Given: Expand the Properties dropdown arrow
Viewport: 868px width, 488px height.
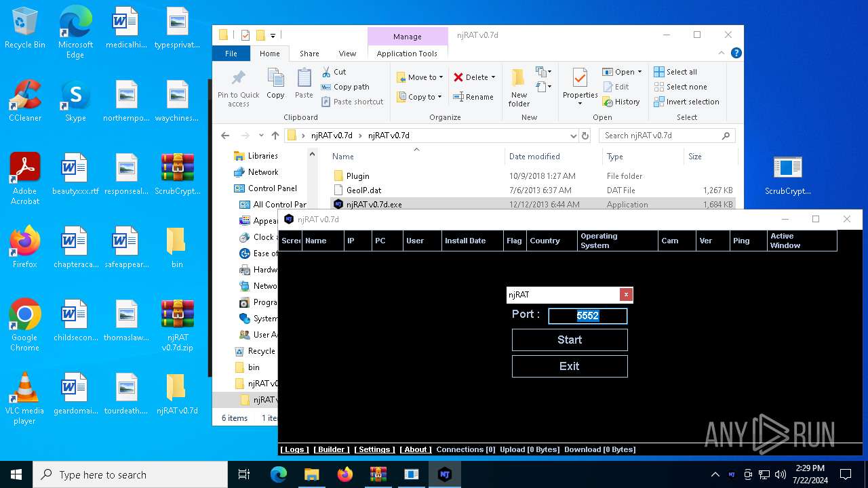Looking at the screenshot, I should coord(580,104).
